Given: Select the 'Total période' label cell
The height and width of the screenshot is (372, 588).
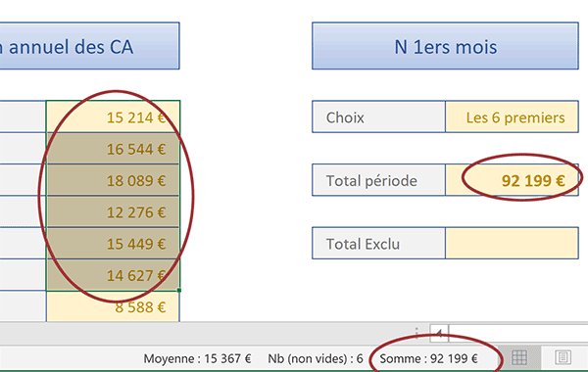Looking at the screenshot, I should 379,180.
